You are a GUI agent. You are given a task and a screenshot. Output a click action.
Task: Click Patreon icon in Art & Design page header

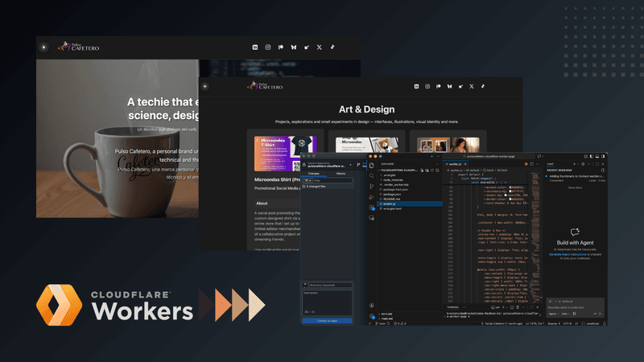pos(438,87)
